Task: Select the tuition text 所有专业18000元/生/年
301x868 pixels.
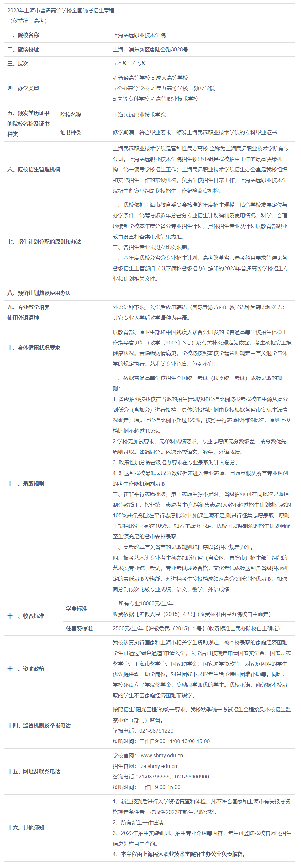Action: click(146, 603)
